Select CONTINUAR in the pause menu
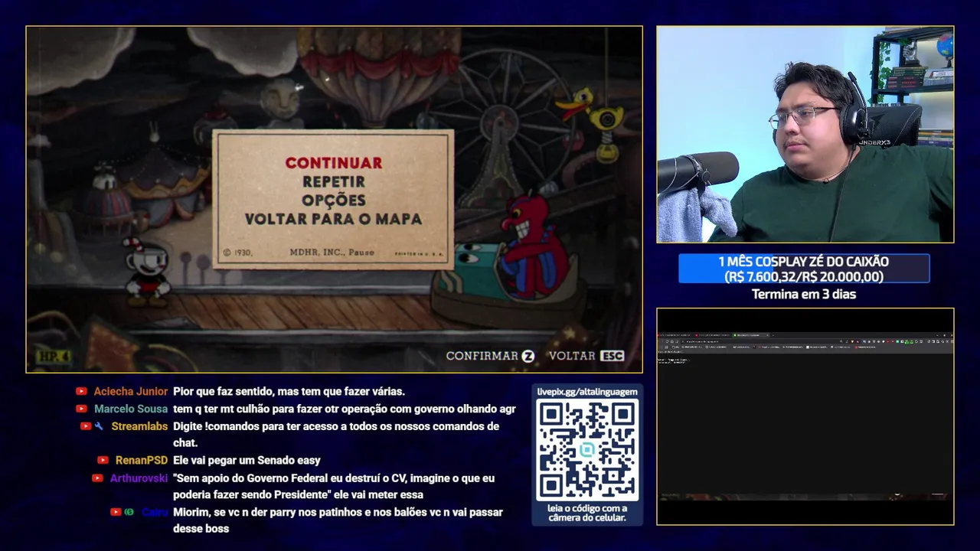This screenshot has height=551, width=980. pos(333,163)
